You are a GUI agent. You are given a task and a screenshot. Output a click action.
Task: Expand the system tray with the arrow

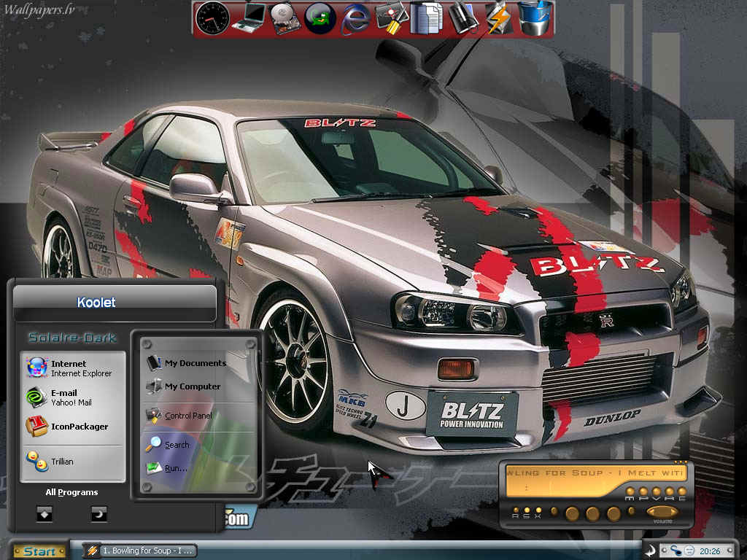[x=651, y=551]
